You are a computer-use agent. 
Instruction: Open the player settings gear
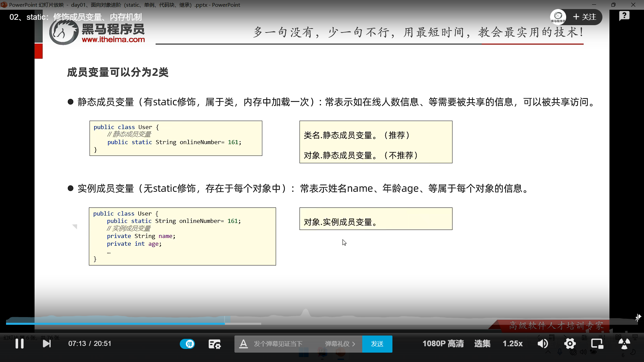pos(570,344)
